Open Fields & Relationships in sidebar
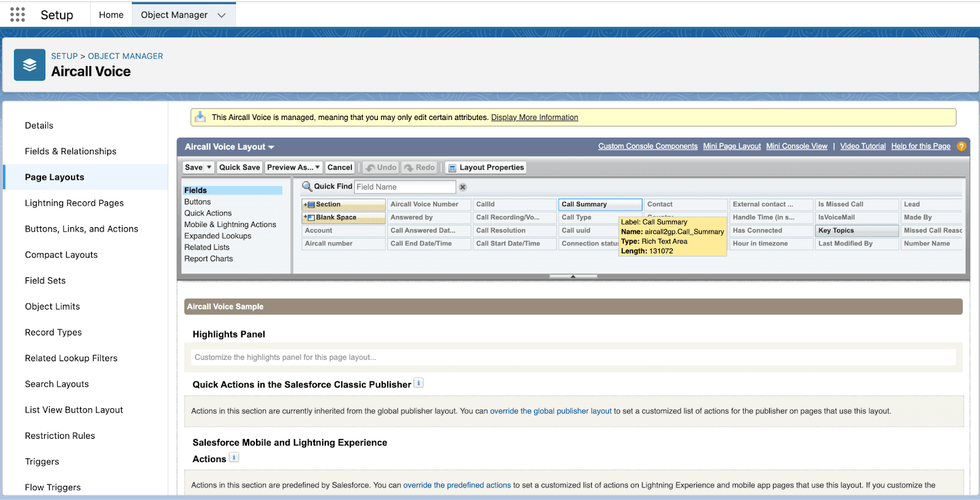 pos(70,151)
